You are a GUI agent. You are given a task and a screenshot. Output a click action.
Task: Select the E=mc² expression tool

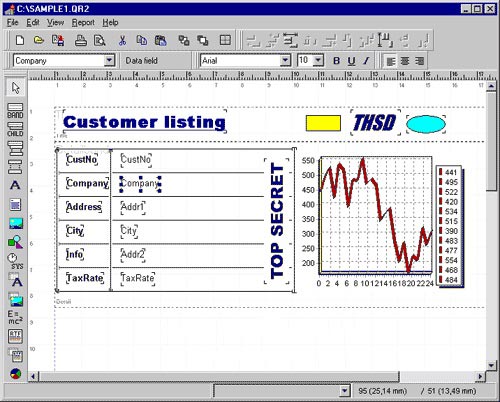pos(15,317)
